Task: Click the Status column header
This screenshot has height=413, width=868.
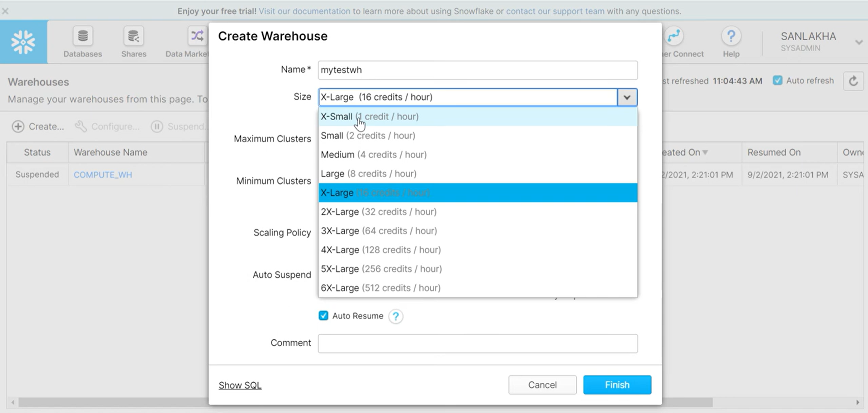Action: (x=37, y=152)
